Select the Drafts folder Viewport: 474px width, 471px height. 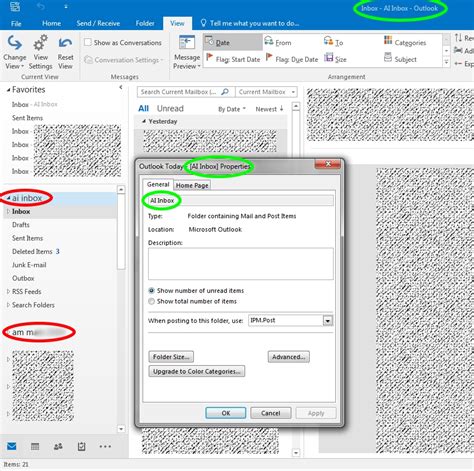click(x=21, y=225)
